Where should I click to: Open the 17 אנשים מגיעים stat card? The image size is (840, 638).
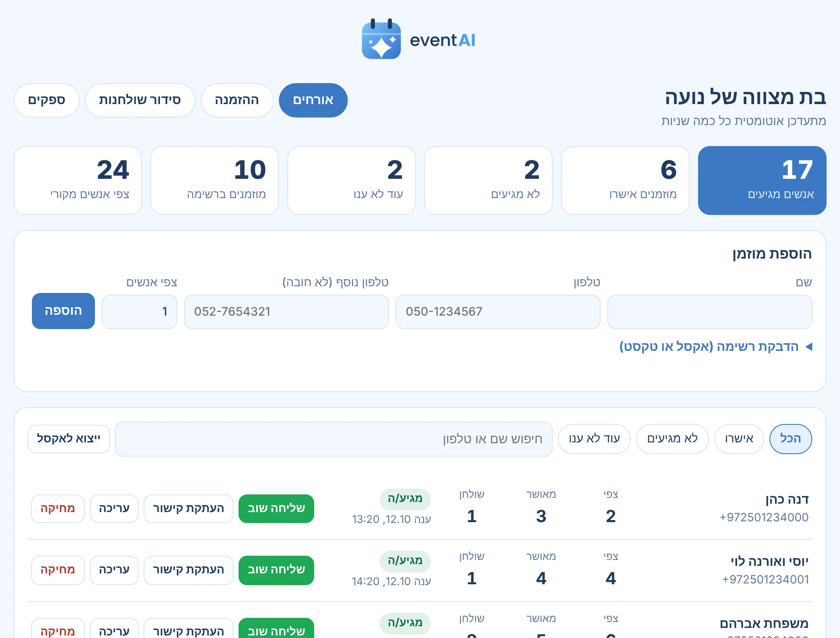pos(762,180)
